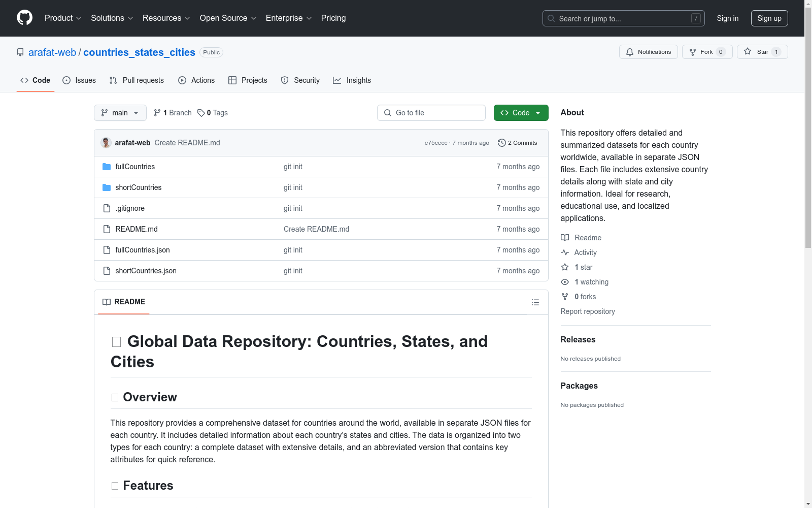Click the GitHub octocat logo
Screen dimensions: 812x508
[24, 18]
